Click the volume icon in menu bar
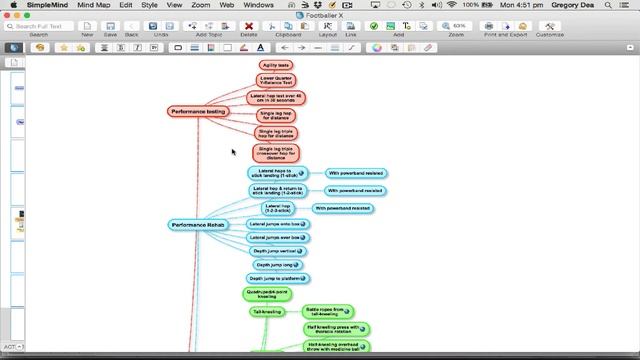Viewport: 640px width, 360px height. pyautogui.click(x=437, y=5)
